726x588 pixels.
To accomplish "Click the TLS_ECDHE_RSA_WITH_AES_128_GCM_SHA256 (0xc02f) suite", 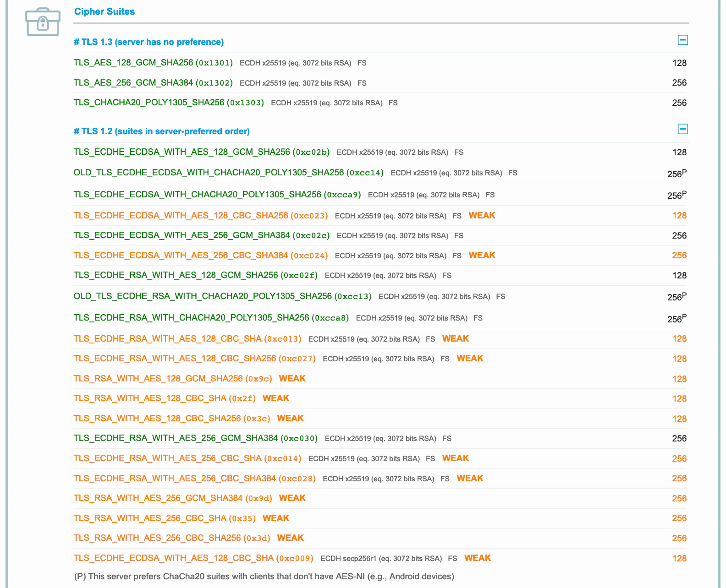I will point(196,275).
